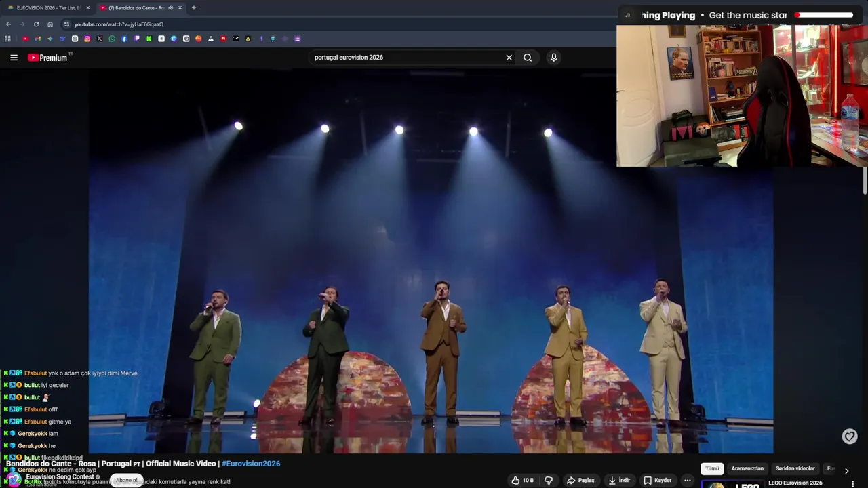Image resolution: width=868 pixels, height=488 pixels.
Task: Open a new browser tab
Action: click(x=193, y=8)
